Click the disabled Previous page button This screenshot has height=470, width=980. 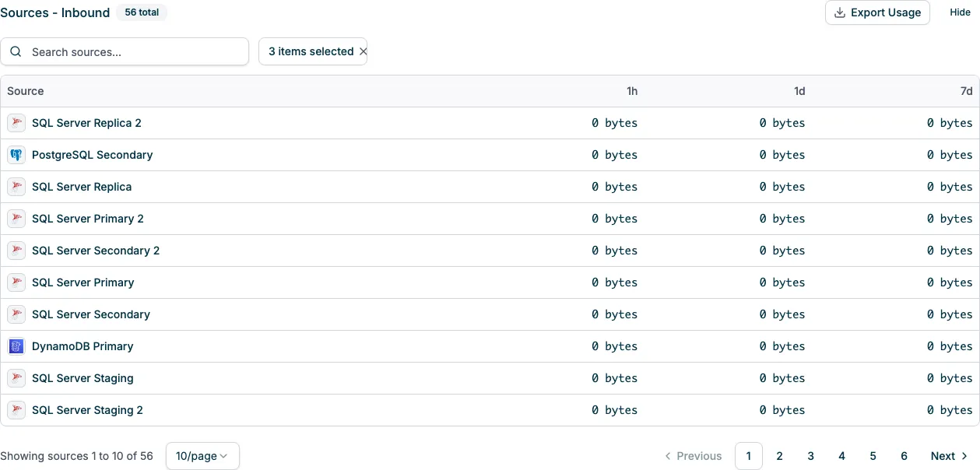click(x=693, y=456)
